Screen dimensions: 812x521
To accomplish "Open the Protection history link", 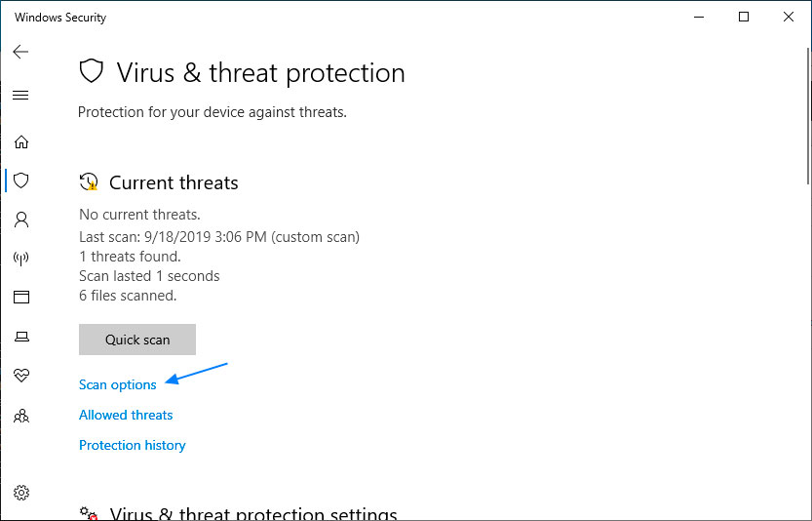I will [x=132, y=446].
